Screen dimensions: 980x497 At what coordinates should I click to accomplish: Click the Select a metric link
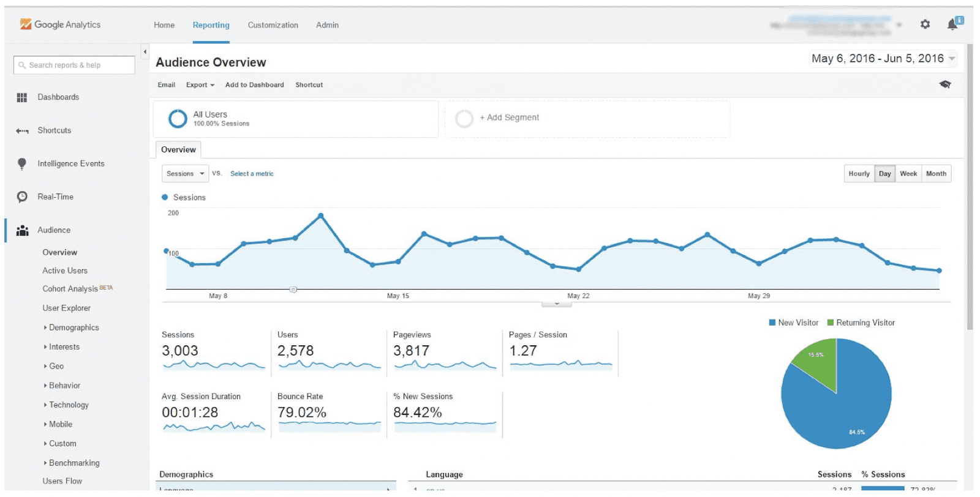point(252,174)
